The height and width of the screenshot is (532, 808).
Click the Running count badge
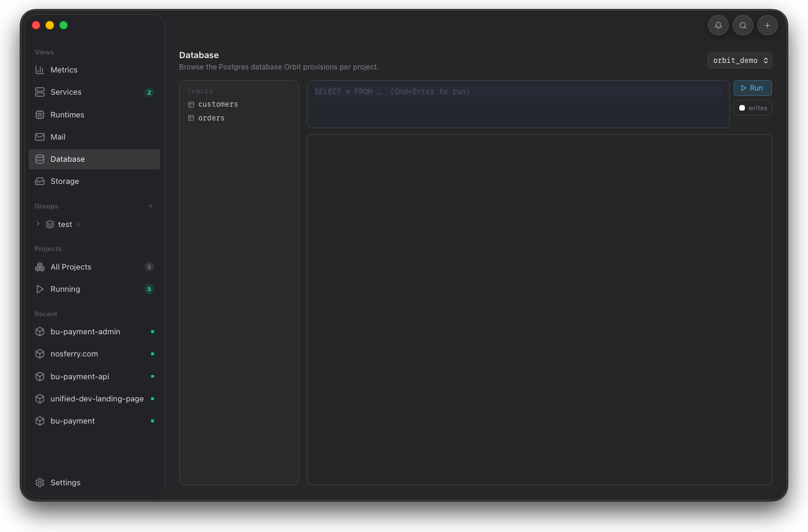point(149,289)
